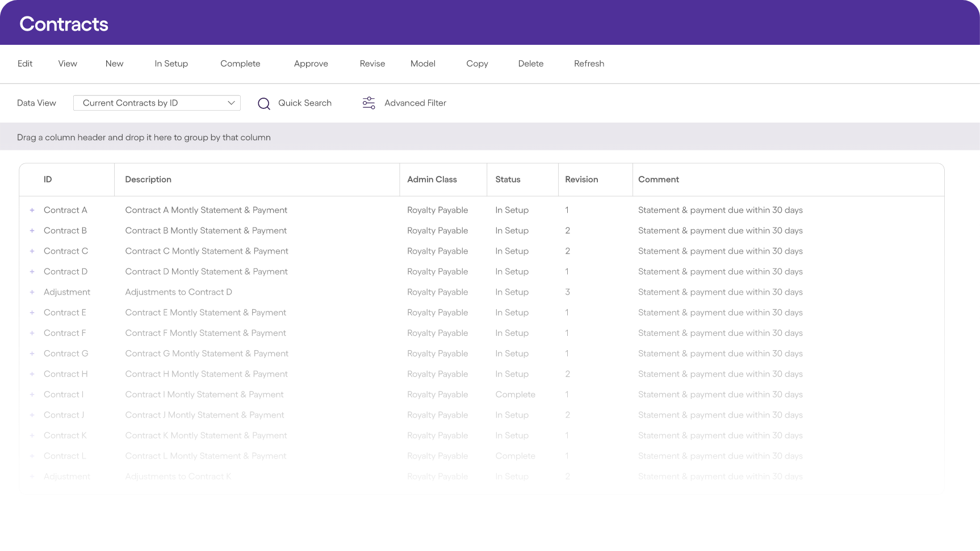Click 'Adjustments to Contract D' description
This screenshot has height=551, width=980.
pos(178,292)
